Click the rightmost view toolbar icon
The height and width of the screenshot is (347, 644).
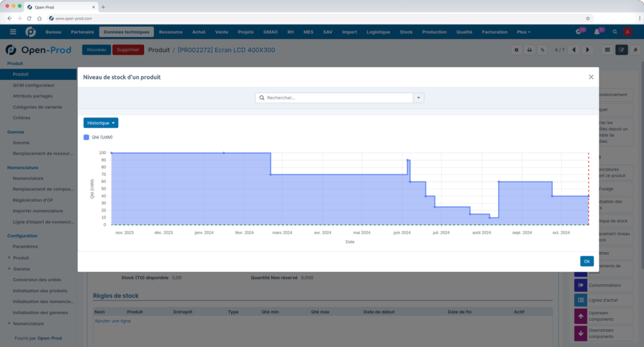pos(635,50)
